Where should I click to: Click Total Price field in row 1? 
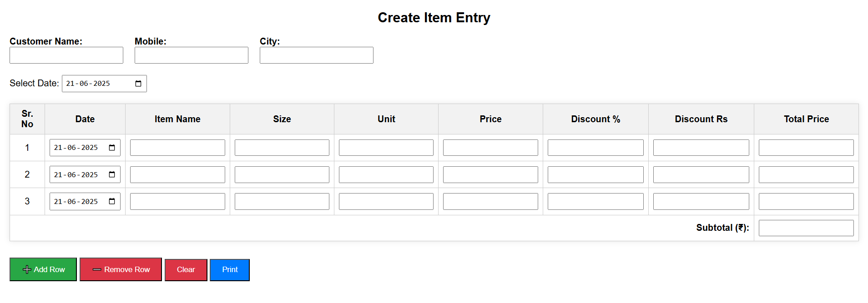click(806, 148)
